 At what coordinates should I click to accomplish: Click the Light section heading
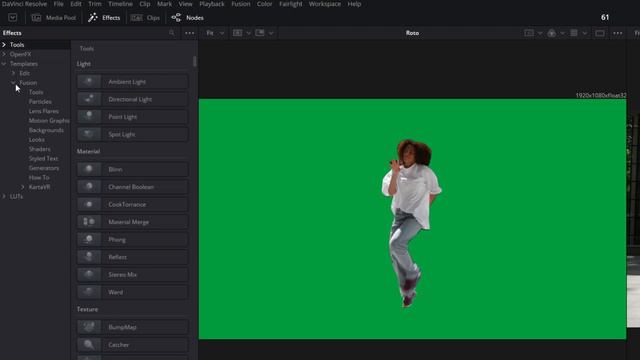[x=84, y=64]
